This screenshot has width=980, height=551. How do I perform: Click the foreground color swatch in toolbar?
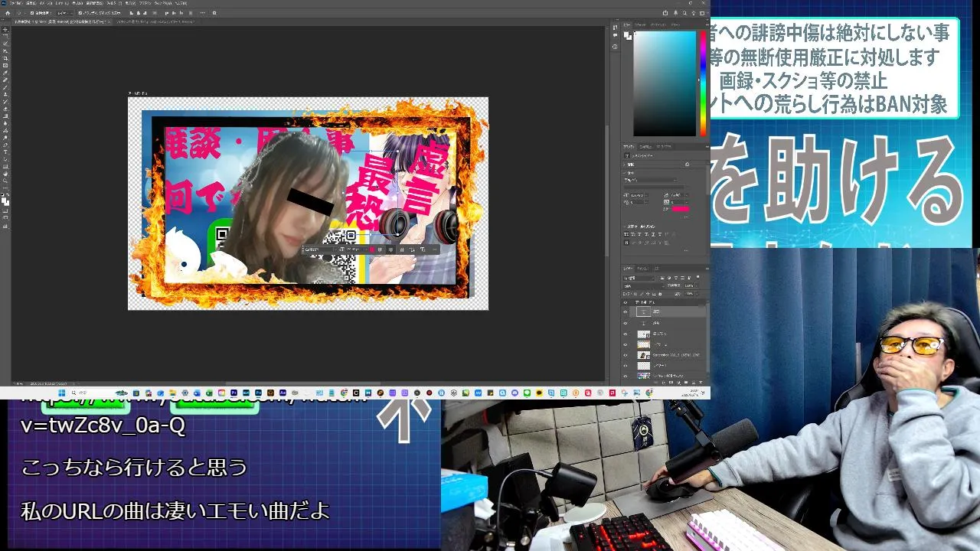coord(5,200)
